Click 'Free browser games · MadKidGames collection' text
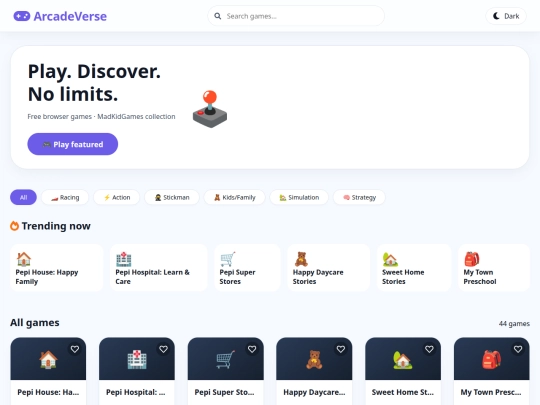540x405 pixels. tap(101, 116)
